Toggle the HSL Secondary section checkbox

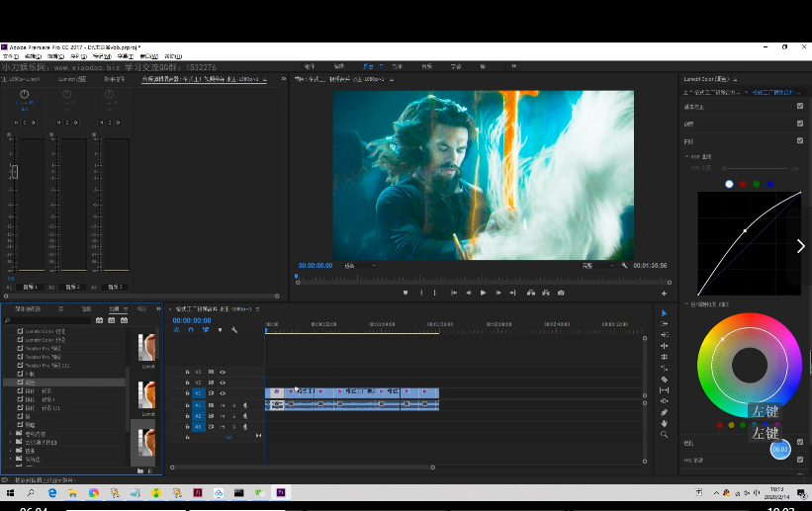pyautogui.click(x=799, y=460)
